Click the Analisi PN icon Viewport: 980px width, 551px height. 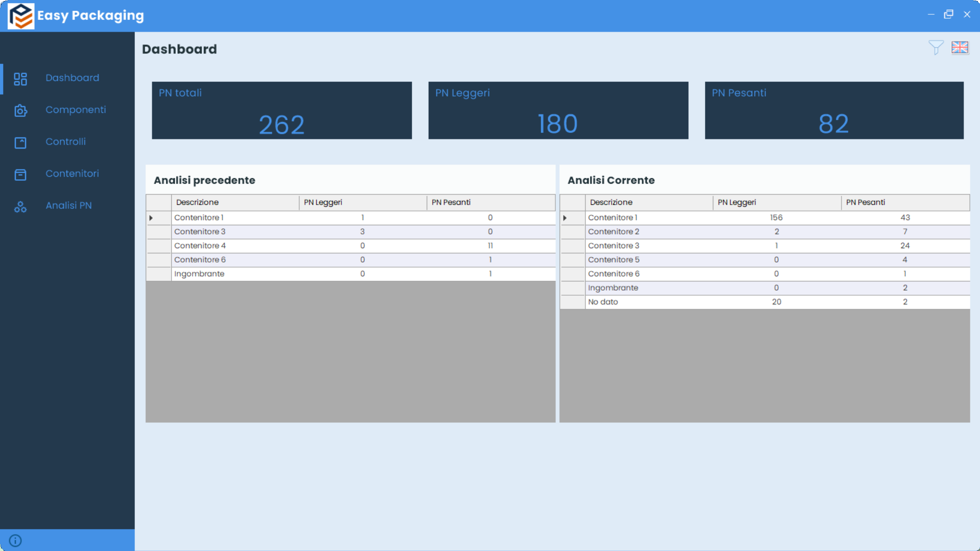[x=20, y=206]
